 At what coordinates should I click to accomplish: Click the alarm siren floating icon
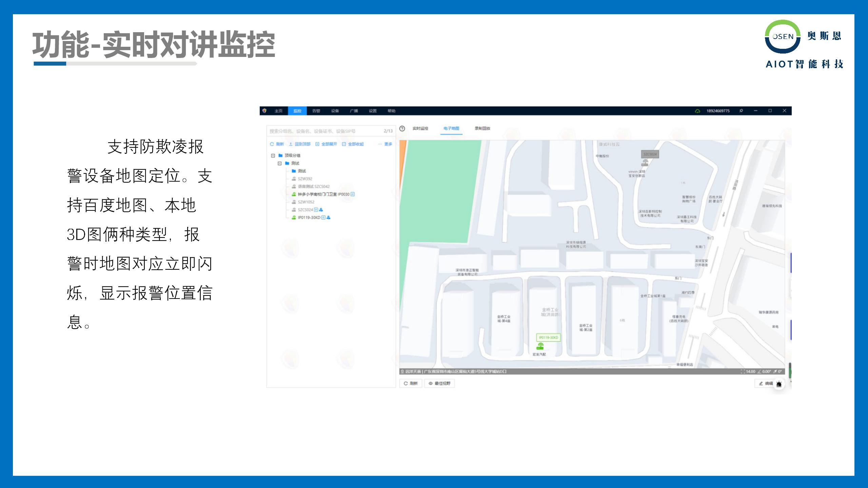point(779,384)
